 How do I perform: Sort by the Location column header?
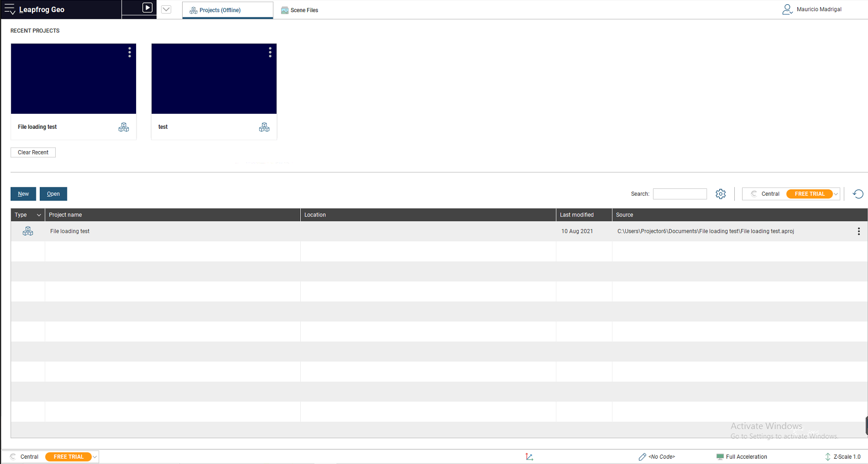428,215
